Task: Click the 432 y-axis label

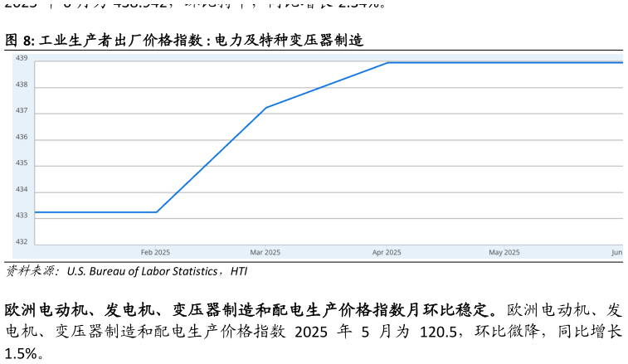Action: (x=22, y=241)
